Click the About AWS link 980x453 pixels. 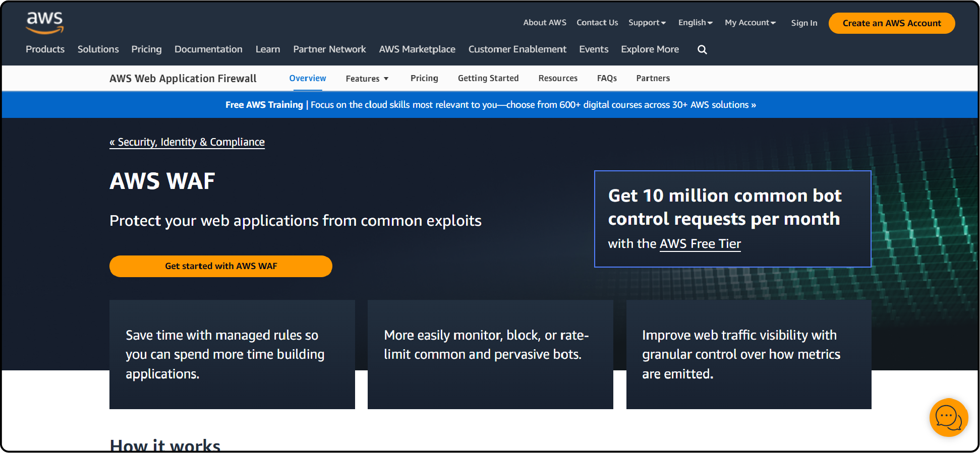[x=545, y=23]
